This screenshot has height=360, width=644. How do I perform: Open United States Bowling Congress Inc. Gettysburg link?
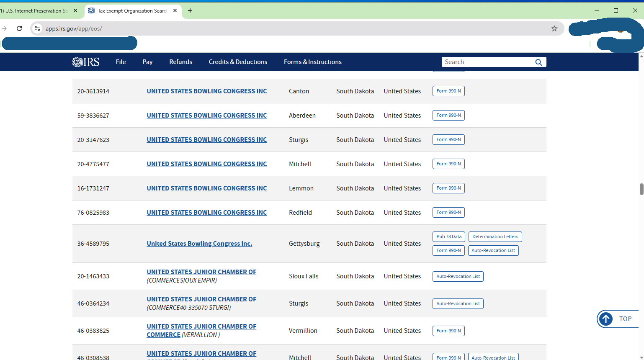[199, 244]
